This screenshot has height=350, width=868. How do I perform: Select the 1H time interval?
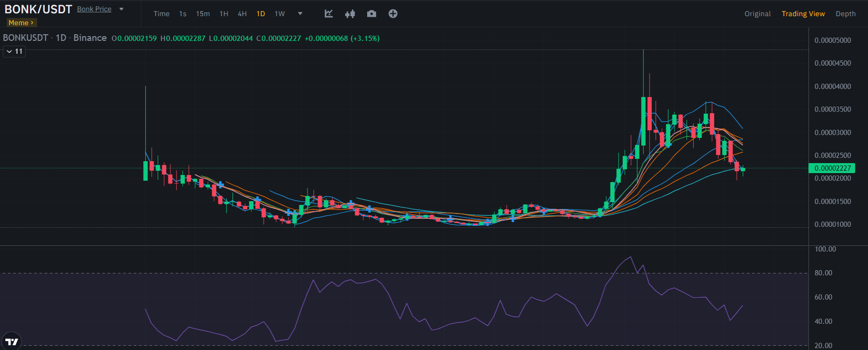[224, 14]
